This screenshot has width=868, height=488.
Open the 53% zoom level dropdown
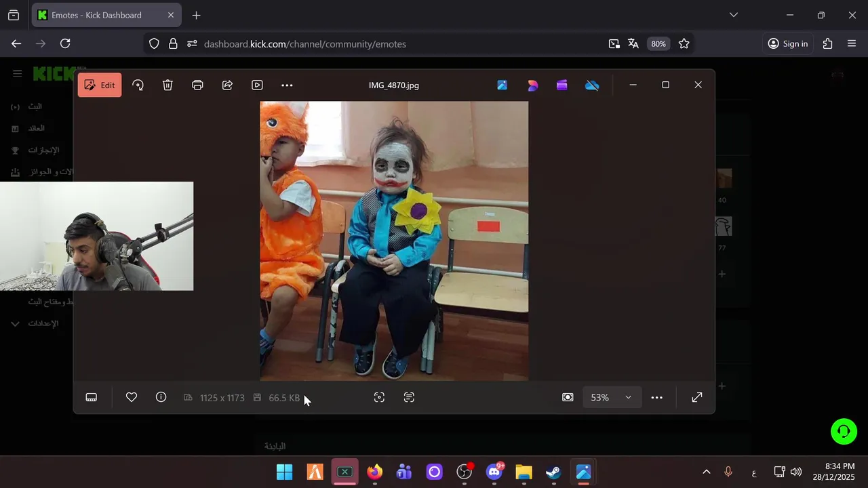click(611, 397)
